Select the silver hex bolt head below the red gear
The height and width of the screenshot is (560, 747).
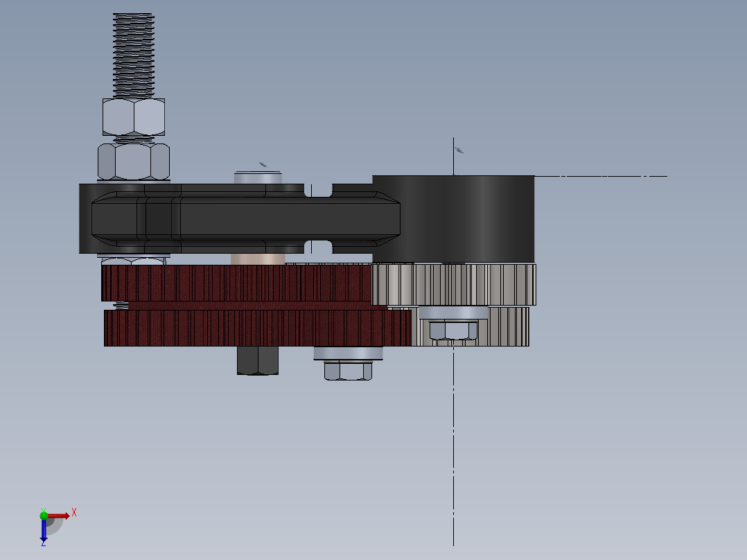pos(349,370)
